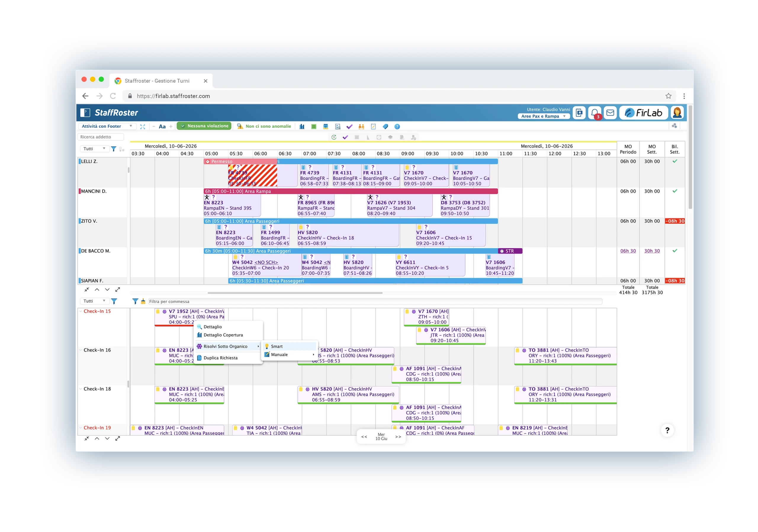Collapse the Check-In 16 row group

click(80, 350)
